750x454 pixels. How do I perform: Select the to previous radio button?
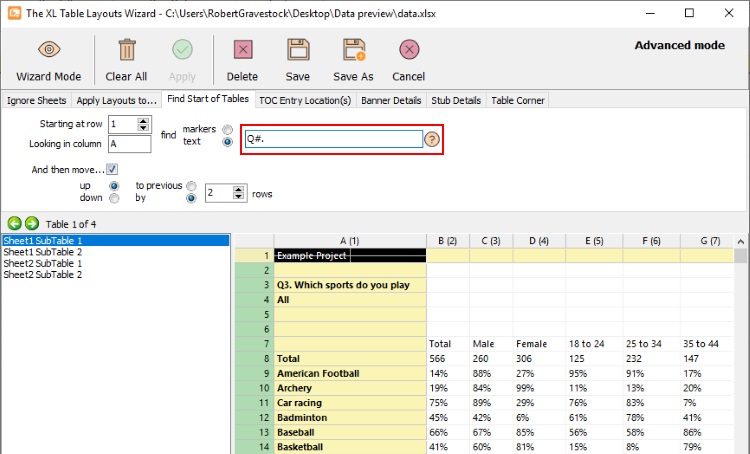tap(191, 186)
